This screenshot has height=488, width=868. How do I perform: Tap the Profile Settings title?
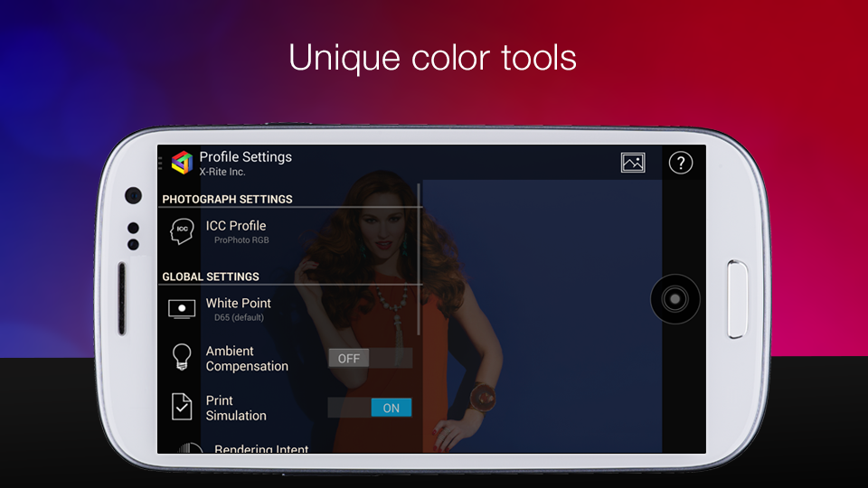245,157
